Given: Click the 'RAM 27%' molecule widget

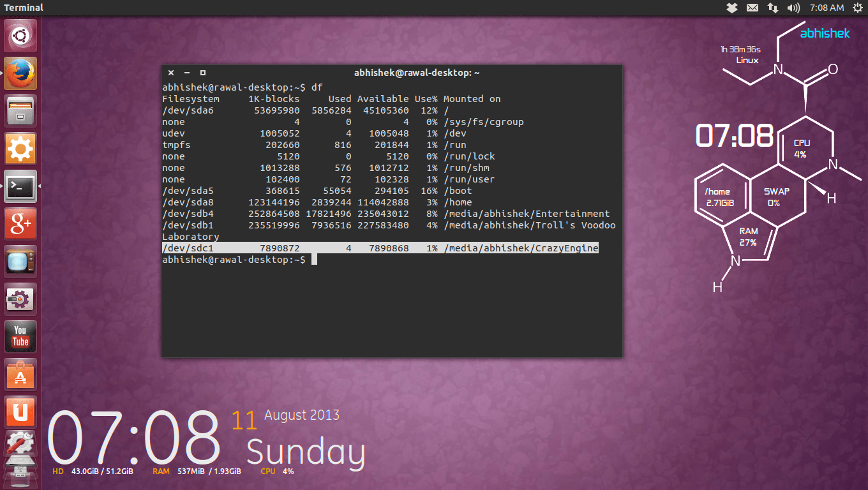Looking at the screenshot, I should [749, 237].
